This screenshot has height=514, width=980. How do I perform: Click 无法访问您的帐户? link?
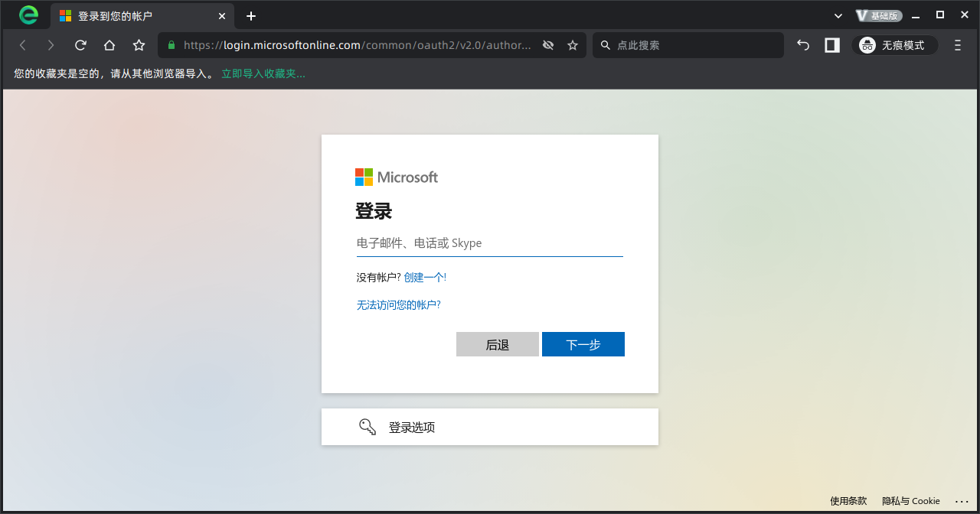click(399, 304)
